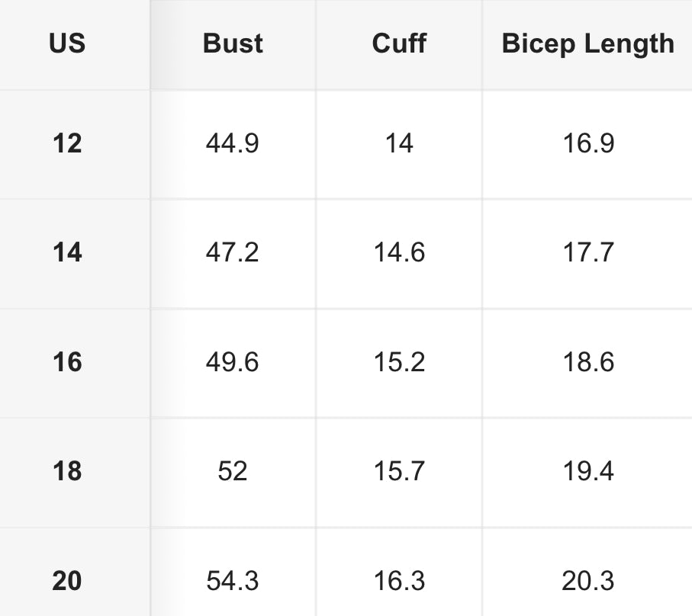Click the 15.2 cuff measurement

[399, 362]
